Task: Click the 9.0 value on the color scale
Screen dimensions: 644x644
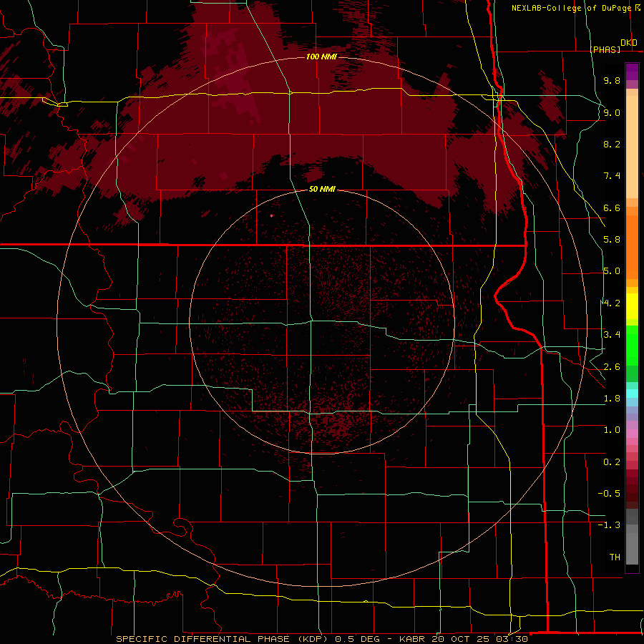Action: [x=612, y=112]
